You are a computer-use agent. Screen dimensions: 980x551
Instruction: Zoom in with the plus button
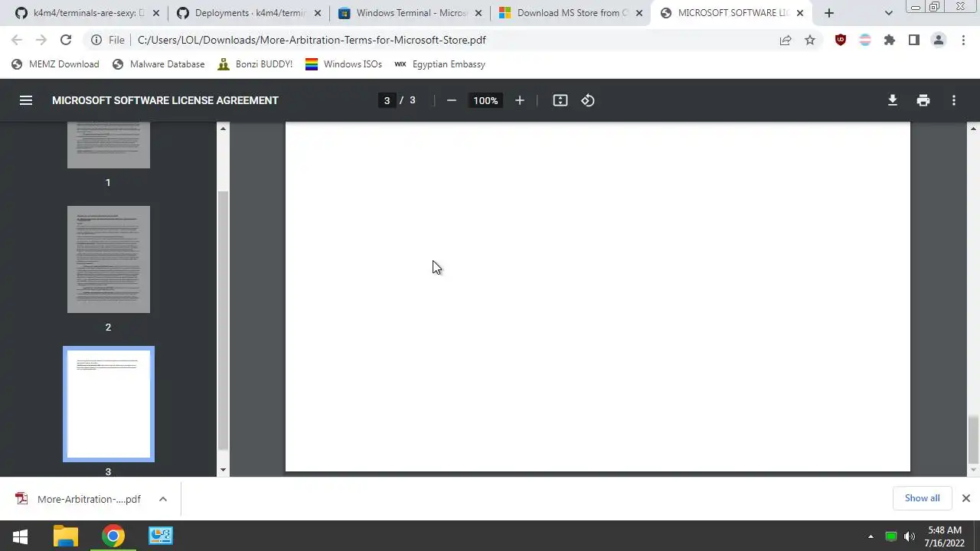click(520, 100)
